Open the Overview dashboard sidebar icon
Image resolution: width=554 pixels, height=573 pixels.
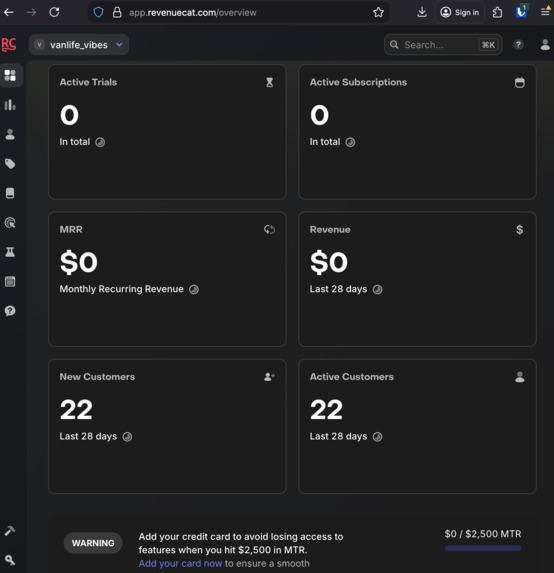pyautogui.click(x=10, y=75)
